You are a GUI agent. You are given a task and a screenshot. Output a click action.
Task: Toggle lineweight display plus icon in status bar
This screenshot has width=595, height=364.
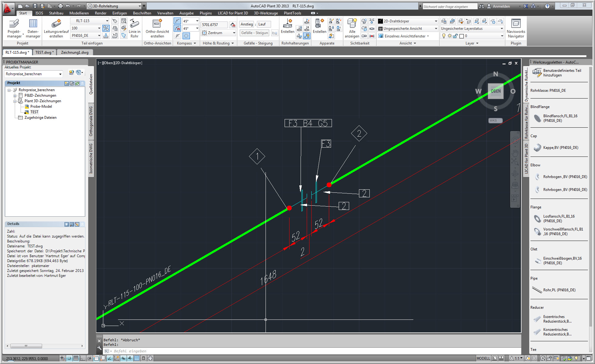click(x=130, y=358)
